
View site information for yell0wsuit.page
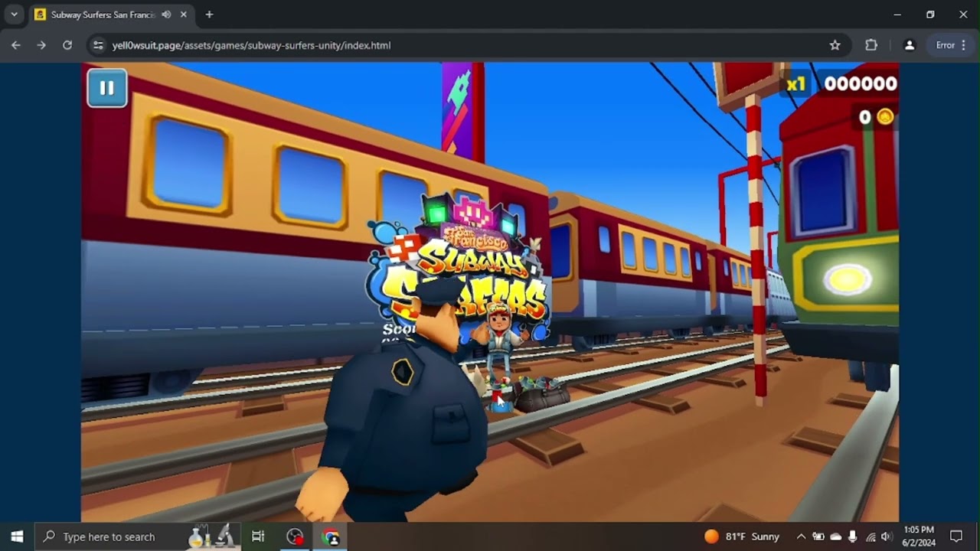[x=98, y=45]
